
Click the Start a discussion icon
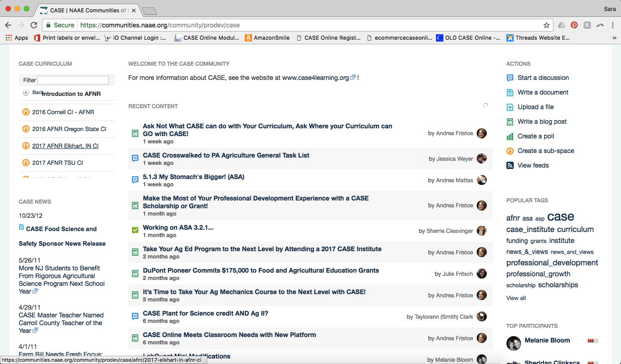(x=510, y=78)
